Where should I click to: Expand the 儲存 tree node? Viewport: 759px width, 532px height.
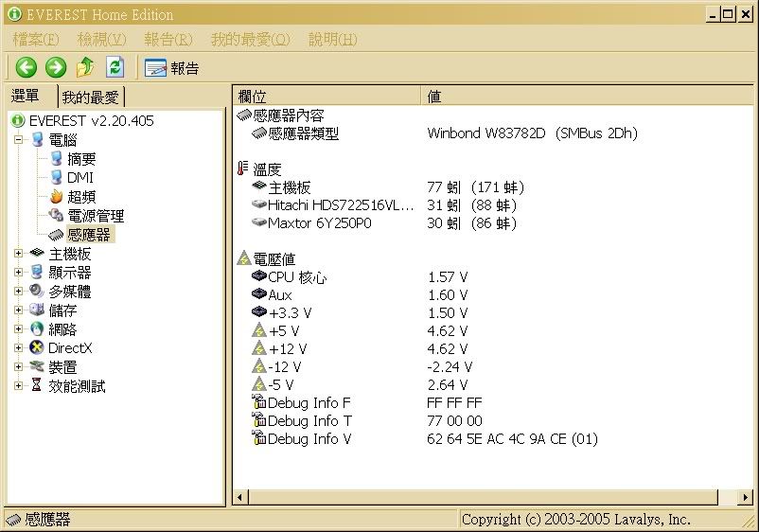coord(18,310)
